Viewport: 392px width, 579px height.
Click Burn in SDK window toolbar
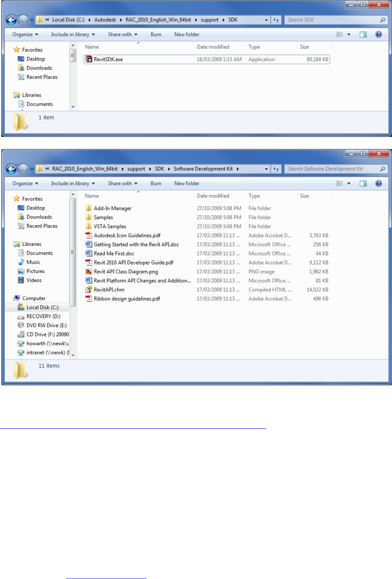pos(156,35)
